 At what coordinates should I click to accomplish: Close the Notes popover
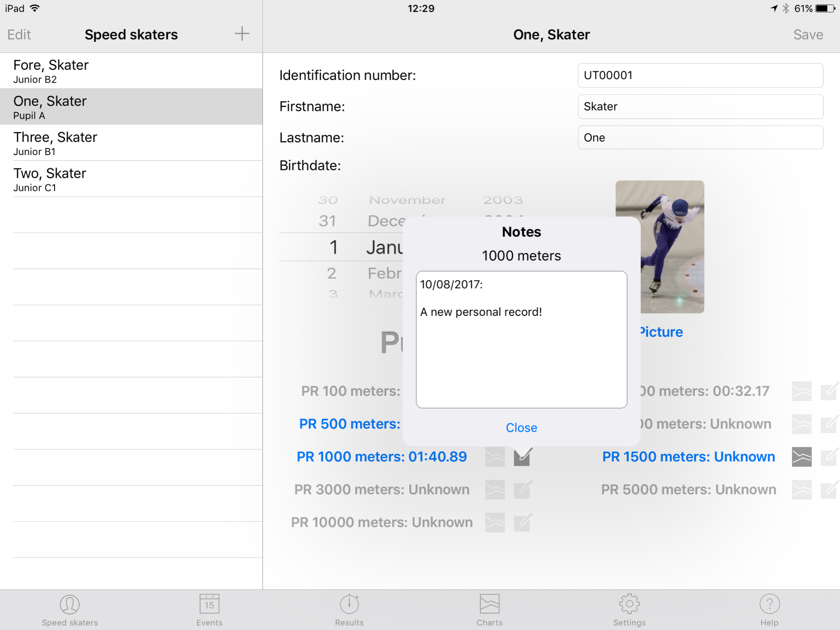tap(521, 428)
